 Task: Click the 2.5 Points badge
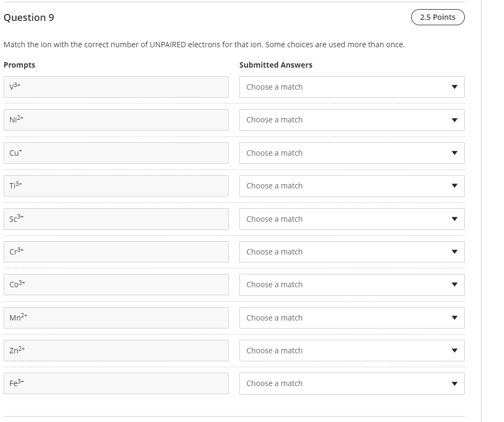pyautogui.click(x=437, y=17)
